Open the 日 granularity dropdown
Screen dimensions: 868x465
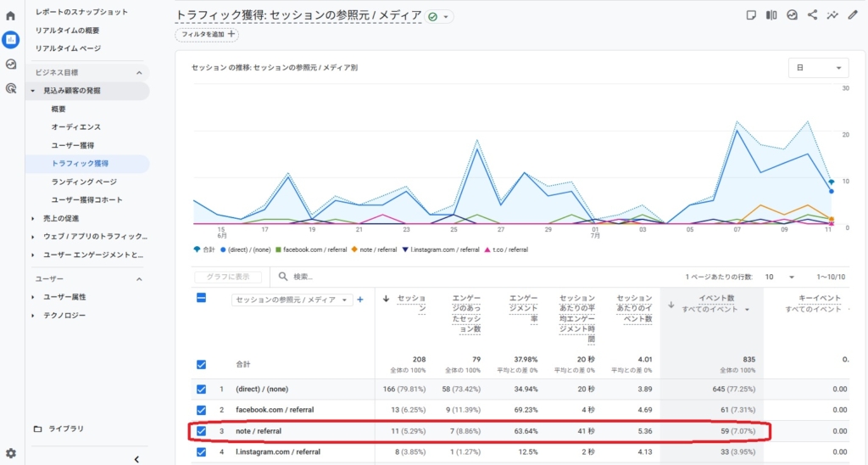coord(818,68)
